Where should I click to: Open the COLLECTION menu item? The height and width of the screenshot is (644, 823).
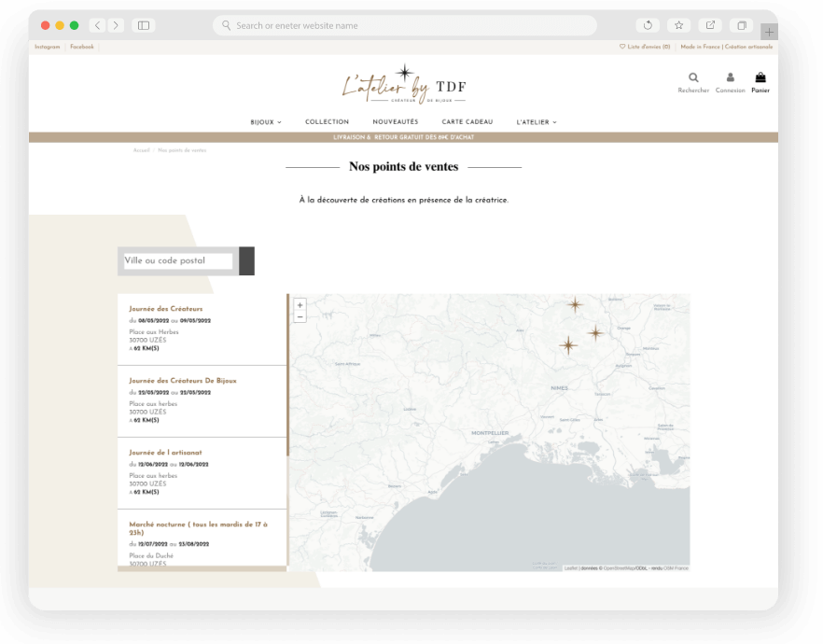point(327,122)
